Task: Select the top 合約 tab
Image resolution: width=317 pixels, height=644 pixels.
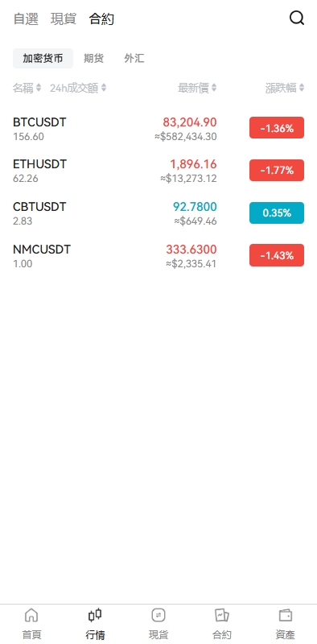Action: 101,19
